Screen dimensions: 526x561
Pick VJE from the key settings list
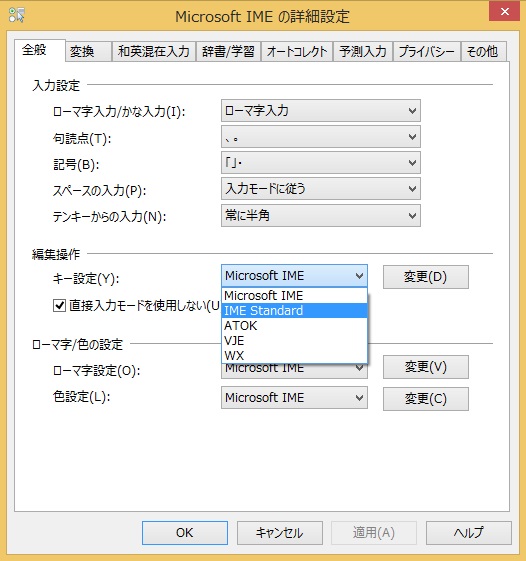[294, 341]
